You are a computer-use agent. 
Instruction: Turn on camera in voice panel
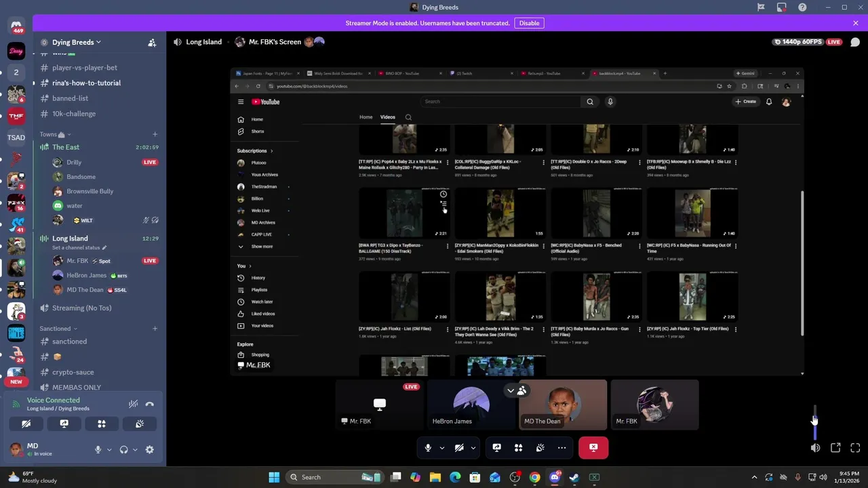[x=26, y=424]
